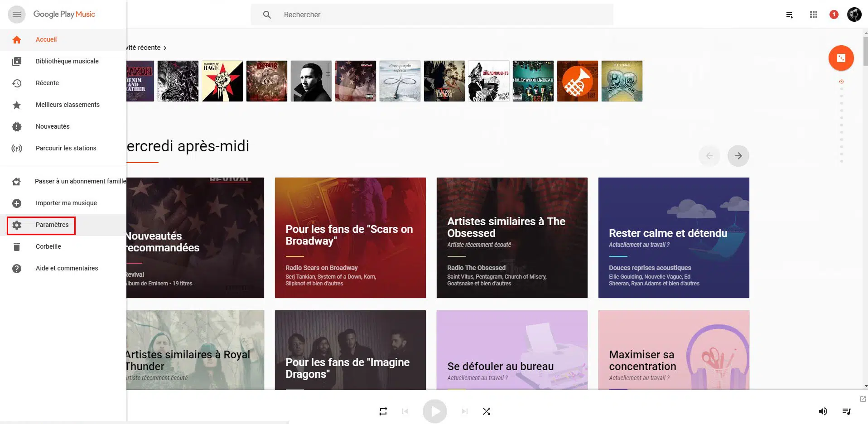Open the Rester calme et détendu card
Screen dimensions: 868x424
click(674, 238)
